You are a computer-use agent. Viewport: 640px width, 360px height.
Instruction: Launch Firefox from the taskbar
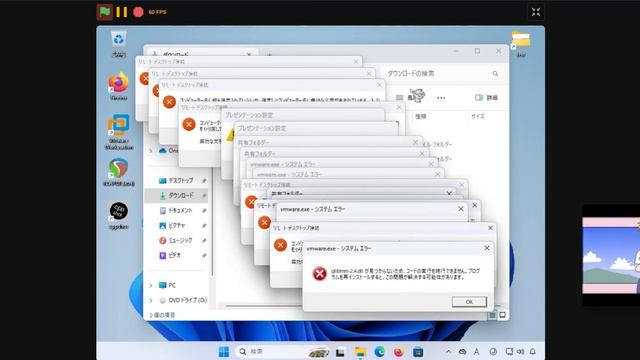[x=399, y=352]
